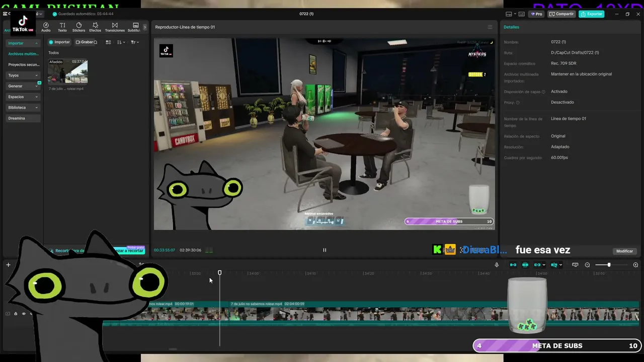644x362 pixels.
Task: Open Dreamina in the sidebar
Action: (23, 118)
